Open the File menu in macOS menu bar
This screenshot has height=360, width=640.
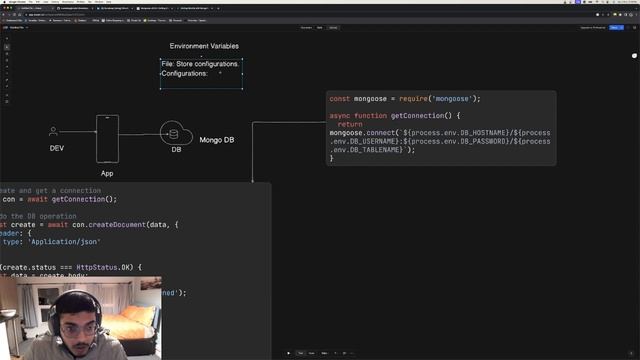(31, 2)
